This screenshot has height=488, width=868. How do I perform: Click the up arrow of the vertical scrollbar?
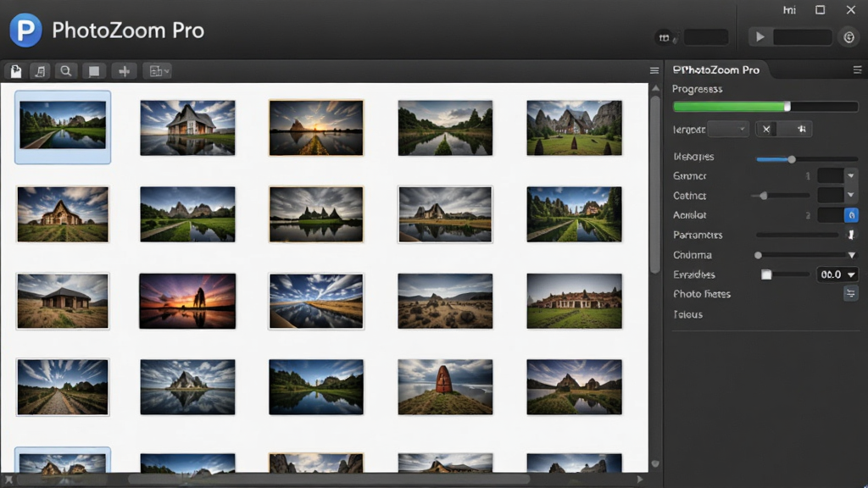(655, 88)
